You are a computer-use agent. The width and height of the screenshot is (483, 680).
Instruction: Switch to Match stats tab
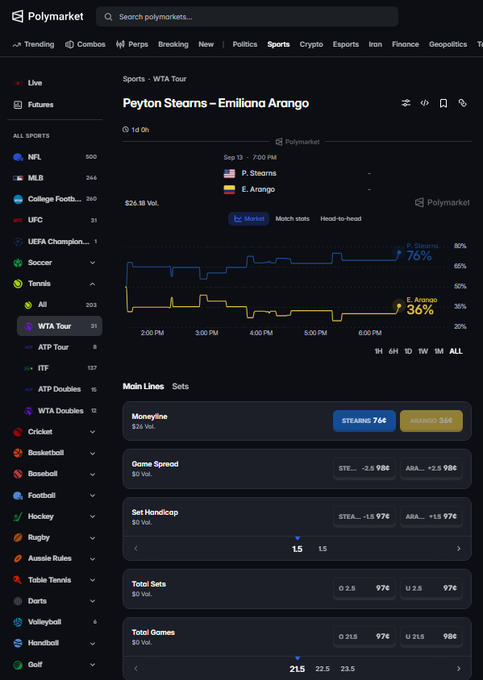(293, 219)
